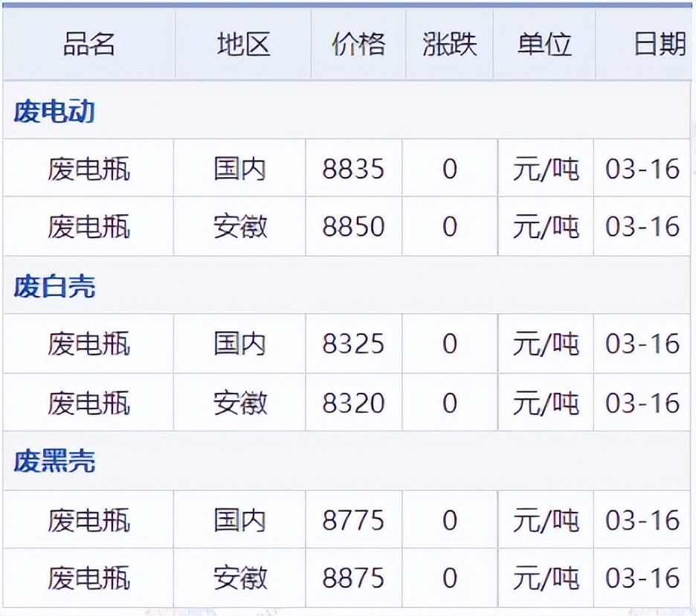Click the 涨跌 value 0 in the 8320 row
Image resolution: width=696 pixels, height=616 pixels.
[450, 402]
